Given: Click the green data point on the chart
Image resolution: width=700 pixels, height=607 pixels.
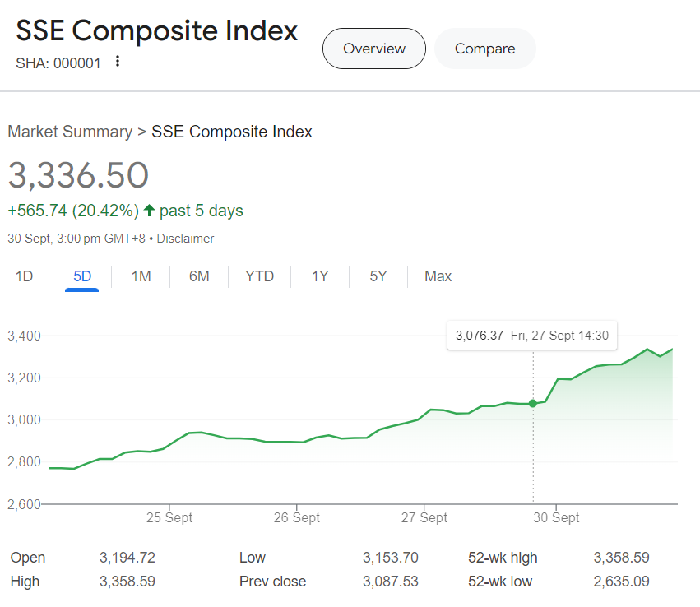Looking at the screenshot, I should (x=532, y=404).
